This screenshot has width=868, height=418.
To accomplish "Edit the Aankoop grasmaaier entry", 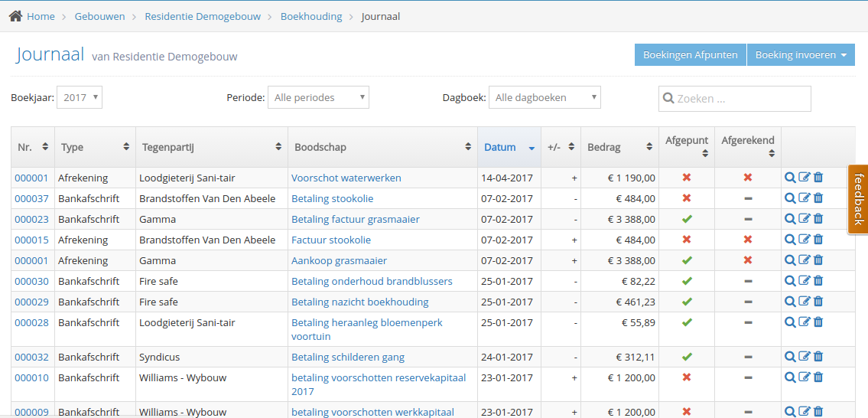I will (804, 260).
